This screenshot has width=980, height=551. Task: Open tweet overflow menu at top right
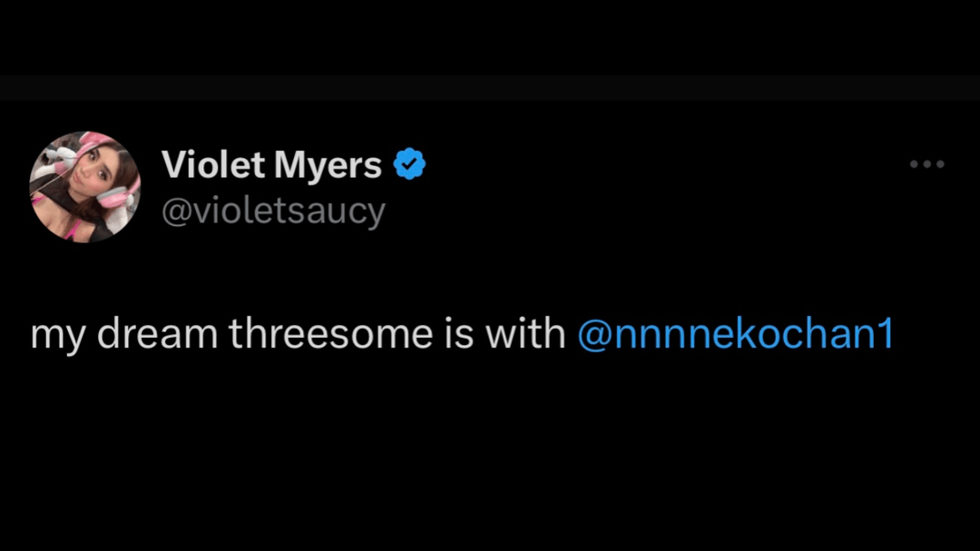(927, 164)
